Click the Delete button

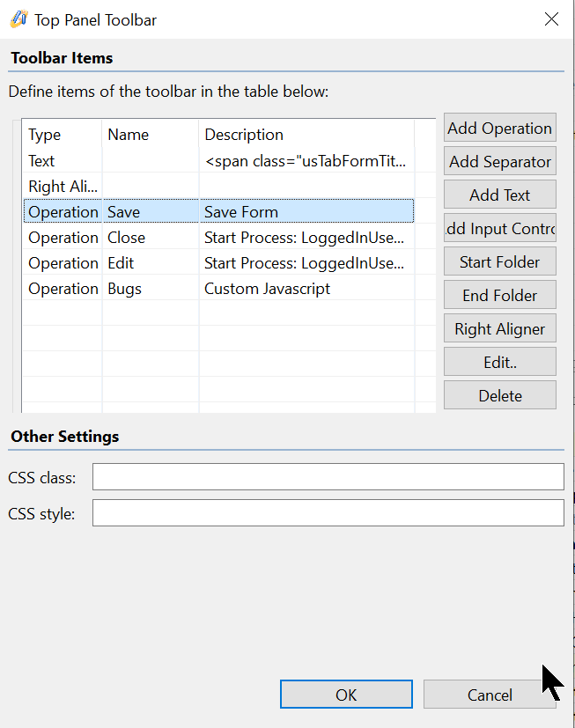click(500, 395)
